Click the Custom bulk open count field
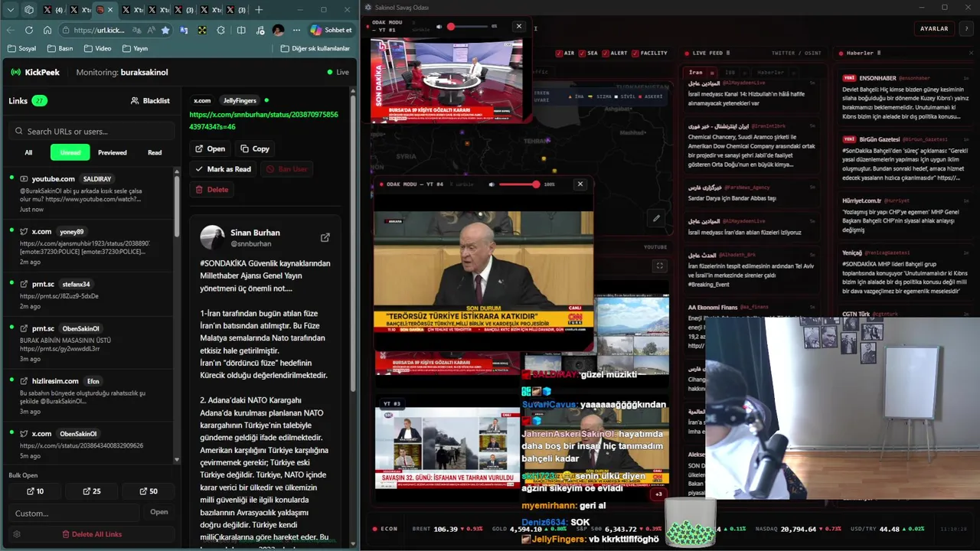 pyautogui.click(x=75, y=513)
